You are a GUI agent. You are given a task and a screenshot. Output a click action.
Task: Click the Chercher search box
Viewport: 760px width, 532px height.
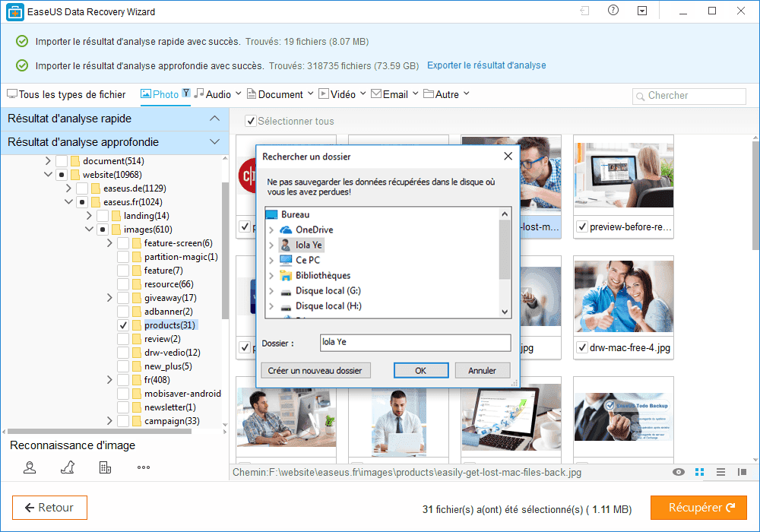point(689,96)
